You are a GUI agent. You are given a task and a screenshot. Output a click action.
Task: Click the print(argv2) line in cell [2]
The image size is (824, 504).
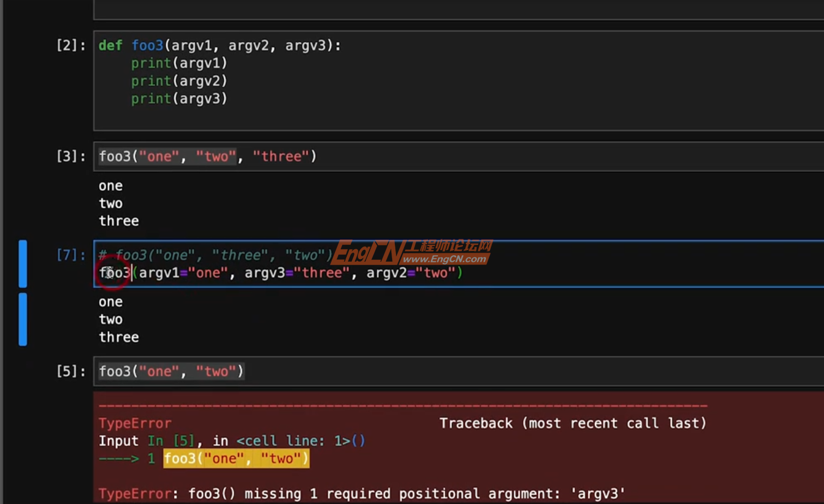point(179,81)
